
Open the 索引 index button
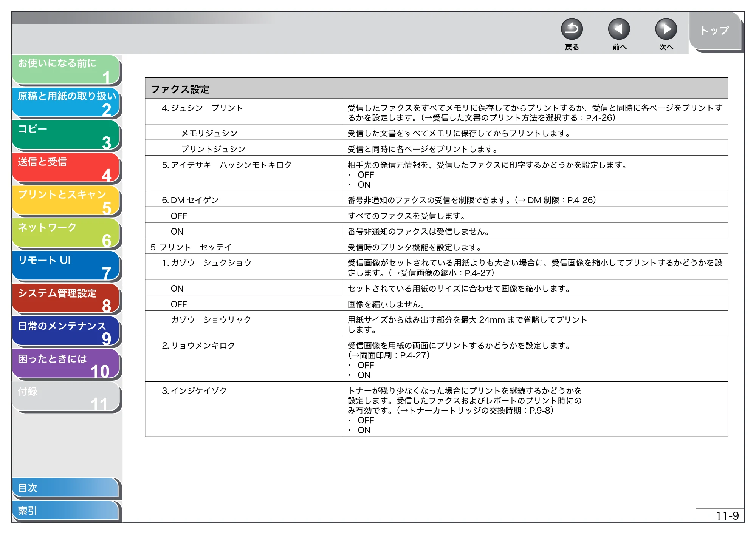click(65, 511)
